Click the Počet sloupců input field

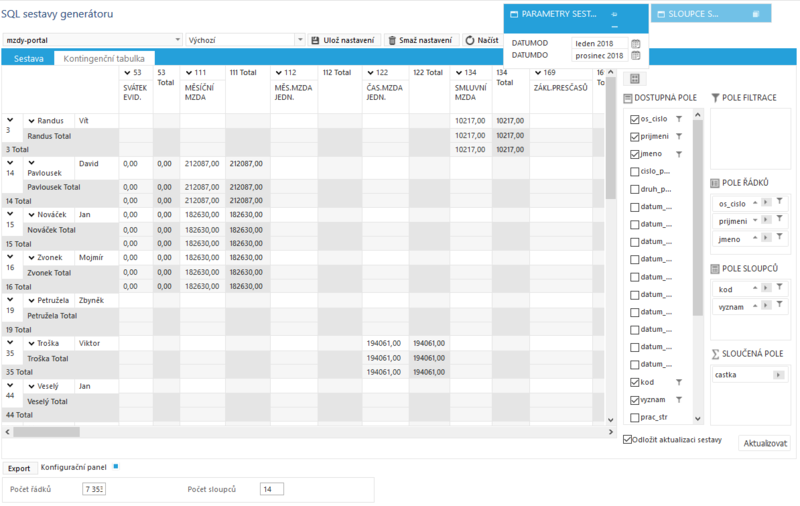pyautogui.click(x=271, y=489)
